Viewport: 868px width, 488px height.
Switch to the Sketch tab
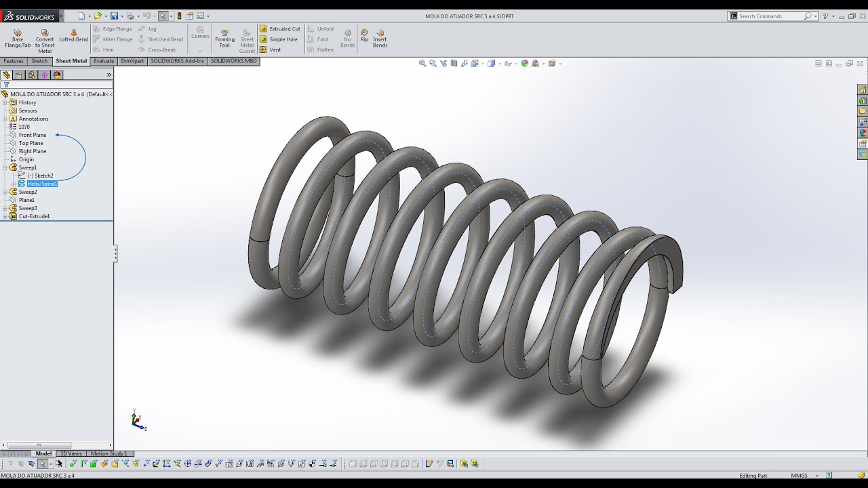pos(39,61)
